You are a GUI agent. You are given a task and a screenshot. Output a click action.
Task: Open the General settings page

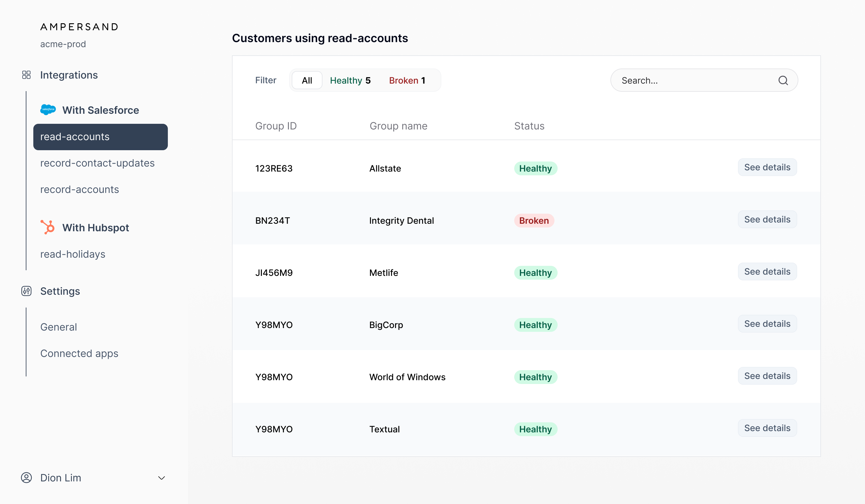(x=58, y=326)
